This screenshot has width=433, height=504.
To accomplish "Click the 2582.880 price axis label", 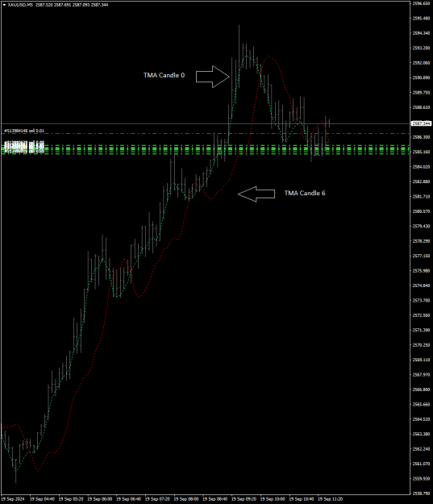I will pyautogui.click(x=422, y=181).
